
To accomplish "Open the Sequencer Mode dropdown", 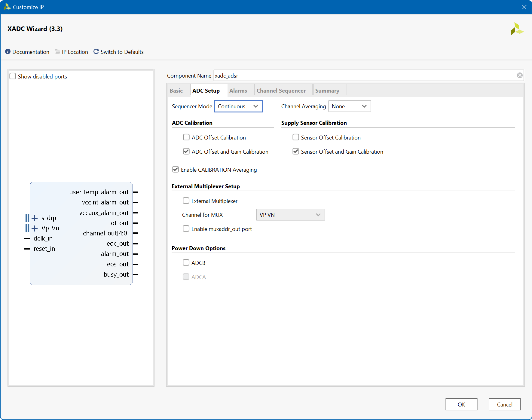I will pyautogui.click(x=238, y=106).
